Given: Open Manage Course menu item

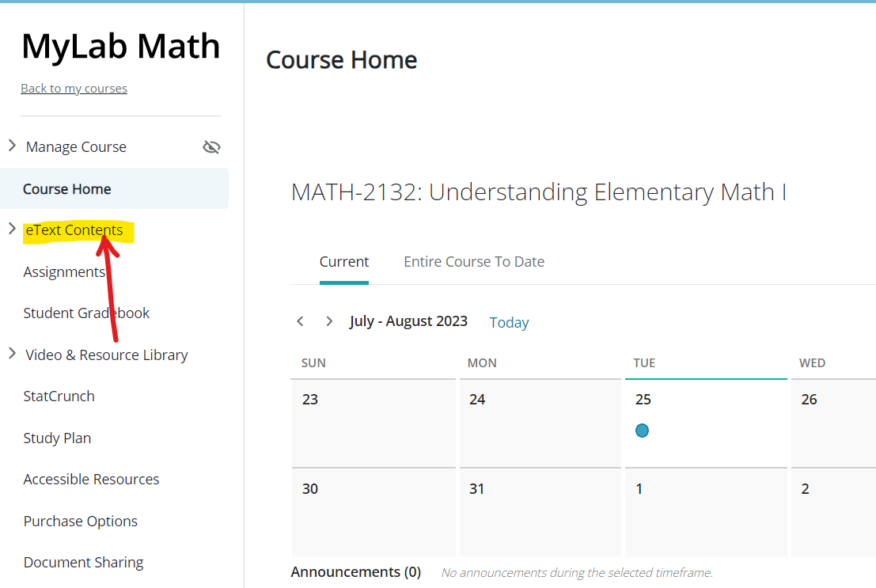Looking at the screenshot, I should coord(76,147).
